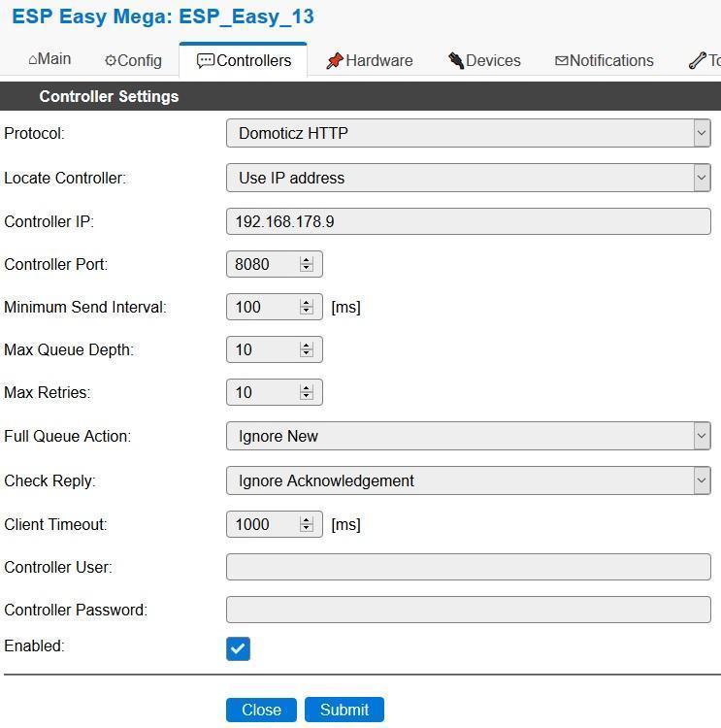This screenshot has height=728, width=721.
Task: Click the [ms] unit beside Minimum Send Interval
Action: 345,308
